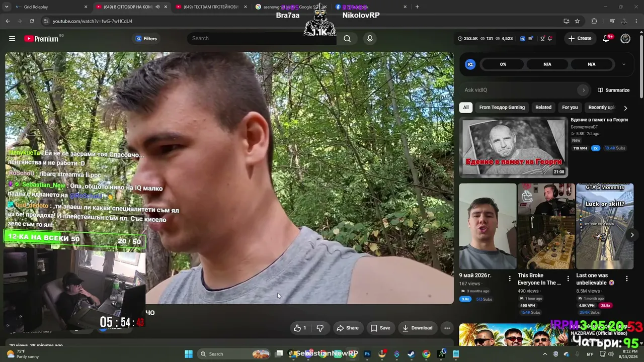Open options for 9 май 2026 г. Short

(510, 279)
